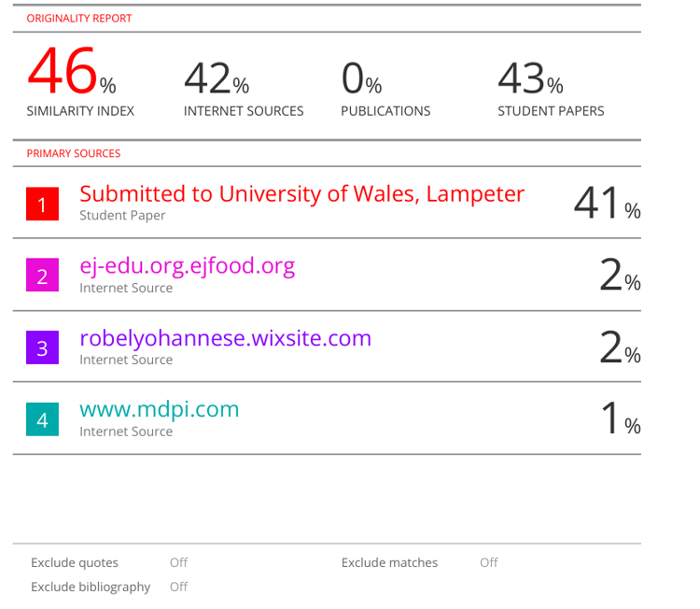This screenshot has height=609, width=700.
Task: Click the Originality Report heading
Action: 79,19
